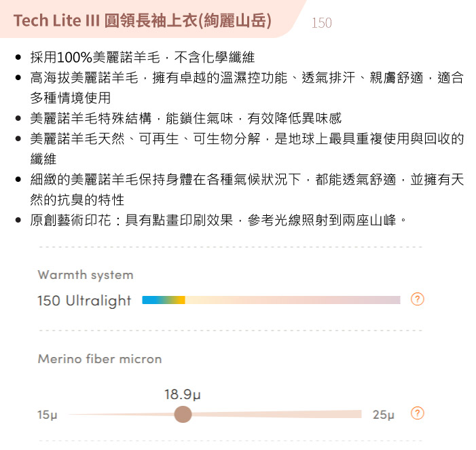Click the 18.9μ micron slider handle

pos(183,414)
